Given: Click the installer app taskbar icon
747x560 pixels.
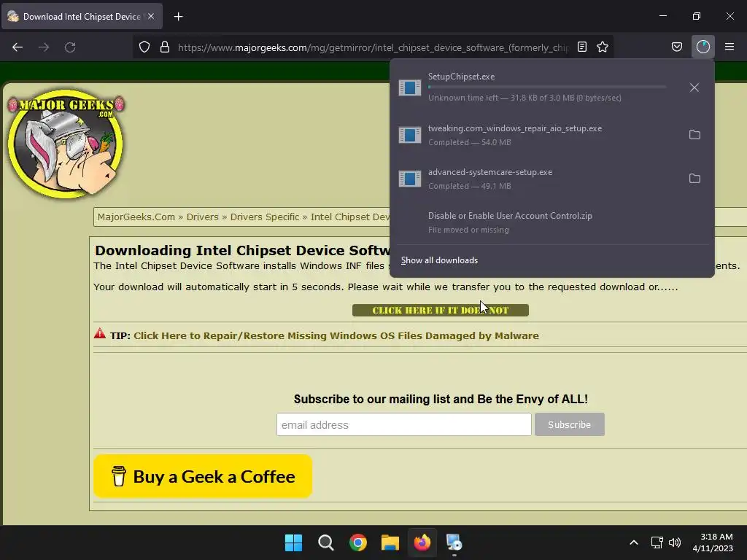Looking at the screenshot, I should [454, 542].
